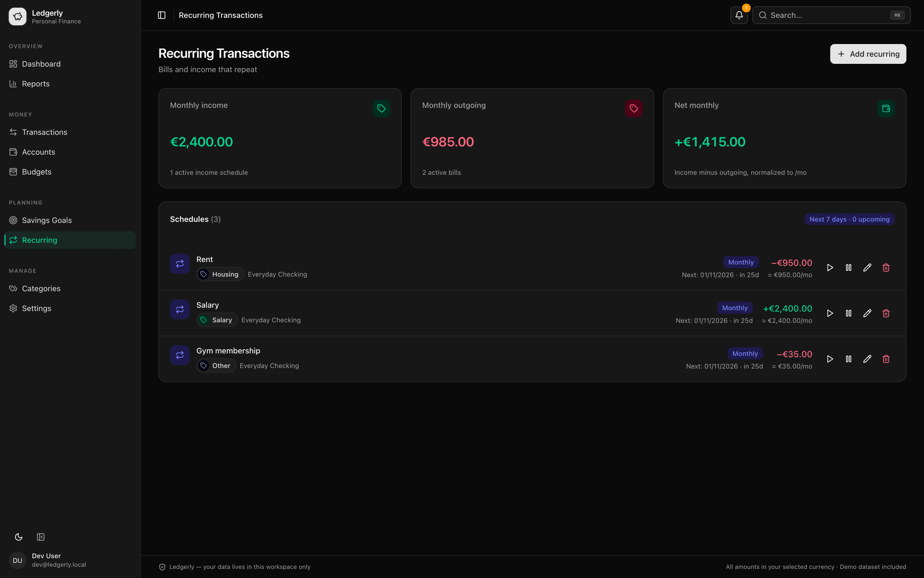Delete the Gym membership trash icon

tap(886, 359)
